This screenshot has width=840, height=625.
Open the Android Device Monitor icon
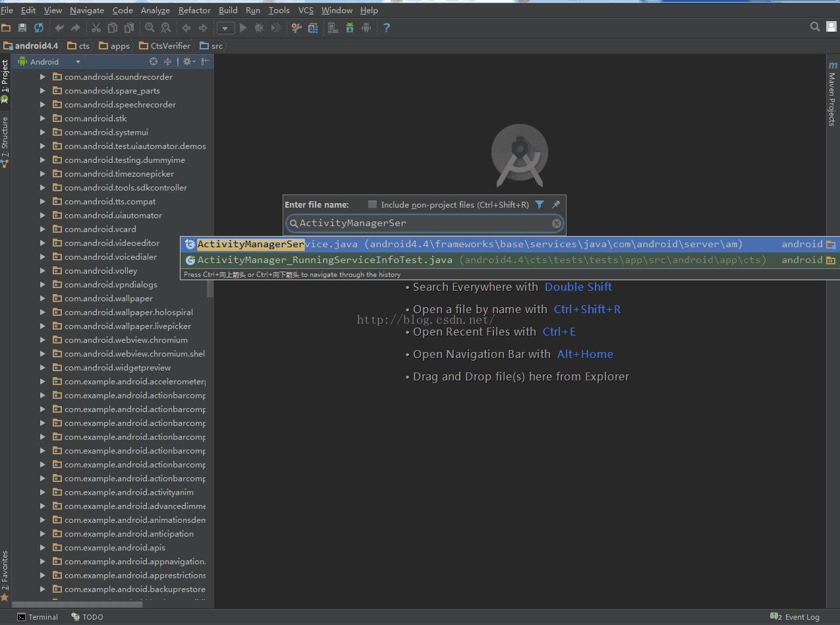[x=366, y=28]
